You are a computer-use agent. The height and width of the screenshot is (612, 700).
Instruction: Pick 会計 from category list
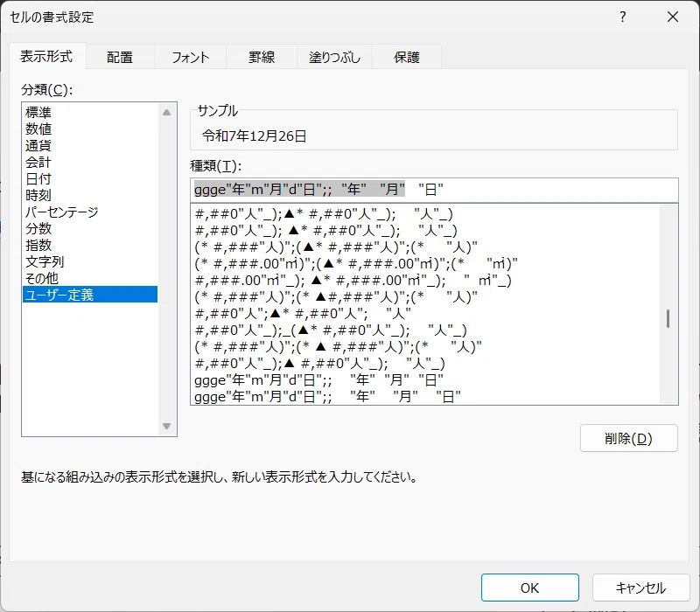90,162
